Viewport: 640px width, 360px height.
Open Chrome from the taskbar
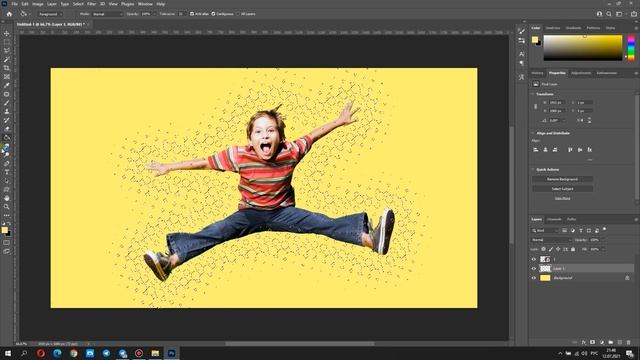point(73,353)
